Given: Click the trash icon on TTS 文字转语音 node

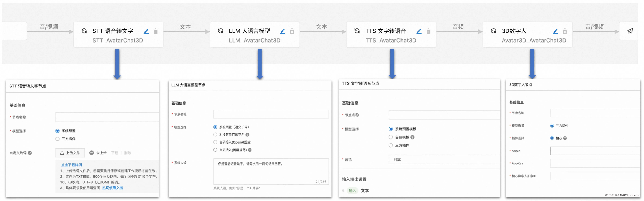Looking at the screenshot, I should coord(428,31).
